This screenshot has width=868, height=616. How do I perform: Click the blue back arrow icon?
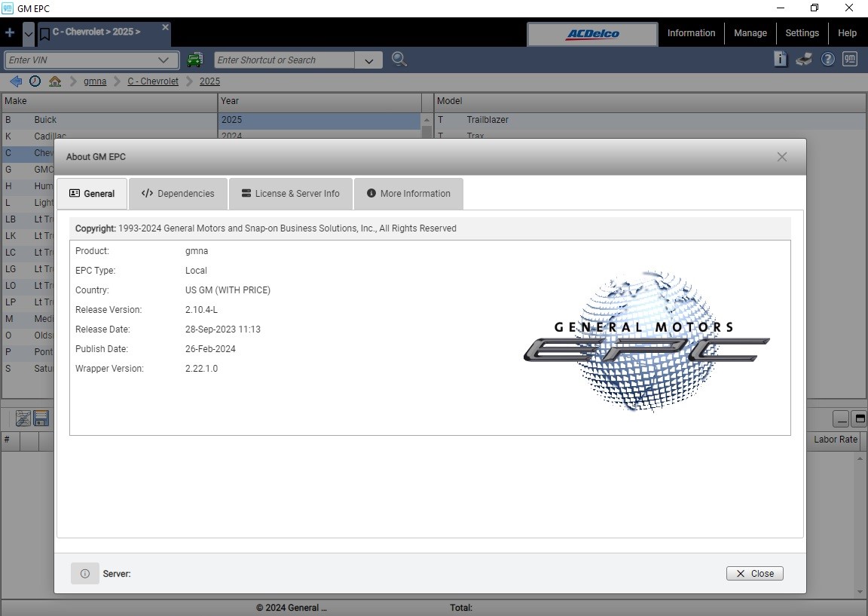coord(16,81)
